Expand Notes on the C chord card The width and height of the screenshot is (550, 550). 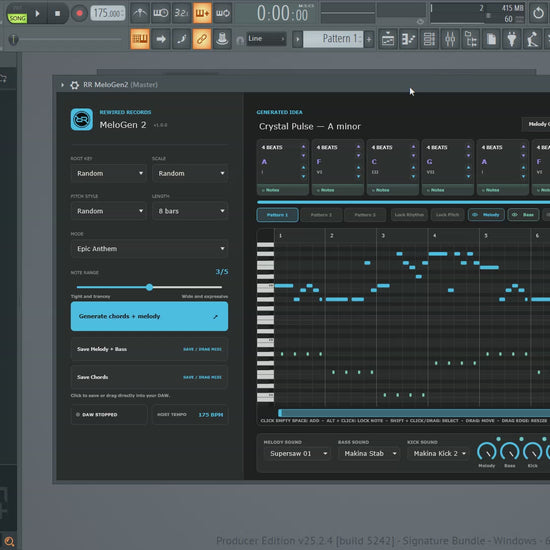tap(393, 190)
